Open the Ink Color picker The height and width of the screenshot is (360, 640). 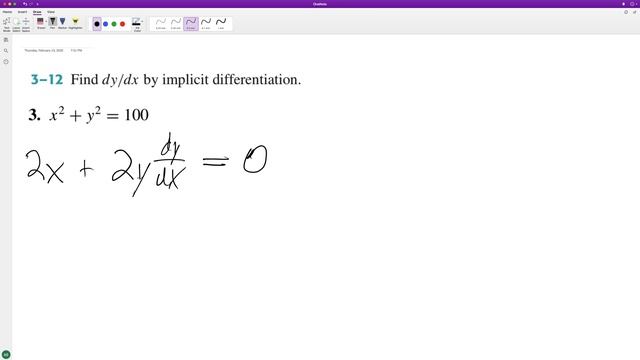pos(137,24)
